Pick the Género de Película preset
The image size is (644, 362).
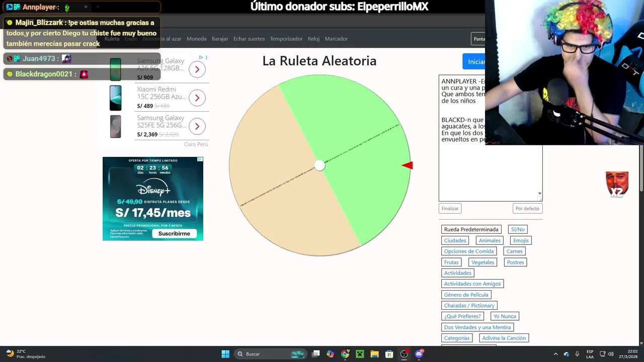click(466, 295)
